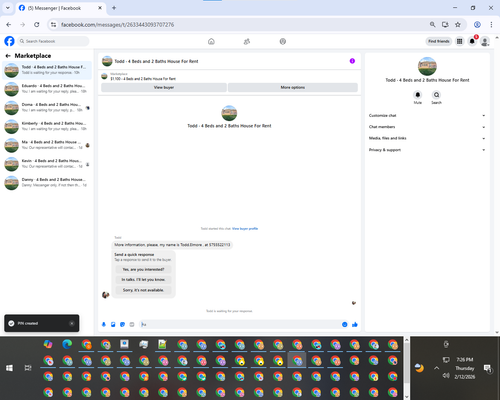The width and height of the screenshot is (500, 400).
Task: Open the Friends icon in top navigation
Action: point(247,41)
